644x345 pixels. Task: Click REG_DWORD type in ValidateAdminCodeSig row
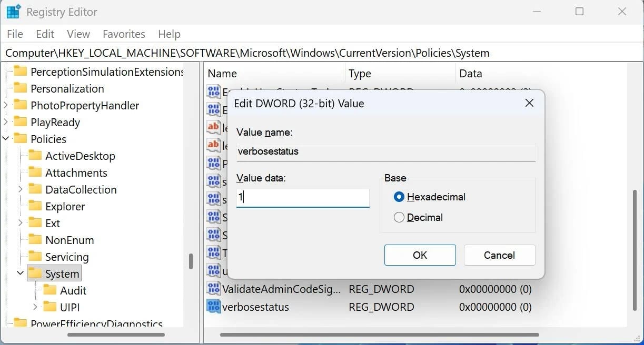coord(381,289)
